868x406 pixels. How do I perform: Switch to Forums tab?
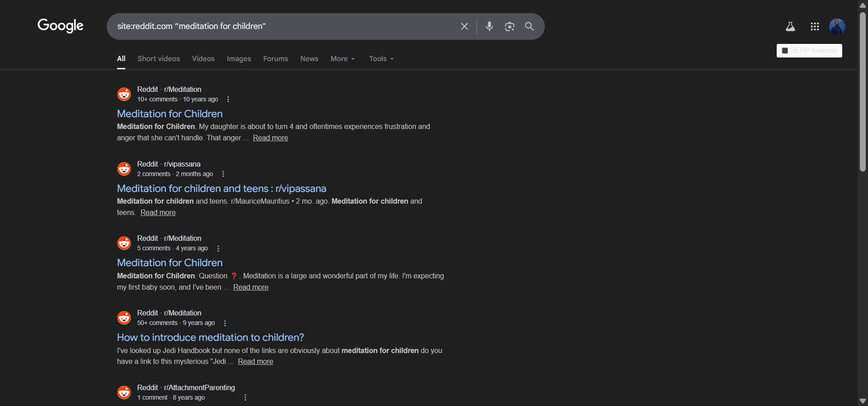pyautogui.click(x=276, y=59)
